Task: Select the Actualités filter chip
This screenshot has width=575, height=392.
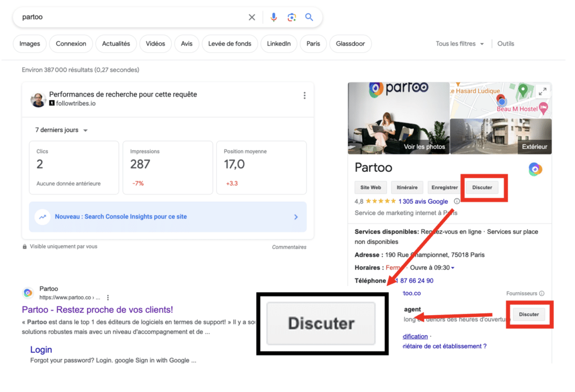Action: 116,44
